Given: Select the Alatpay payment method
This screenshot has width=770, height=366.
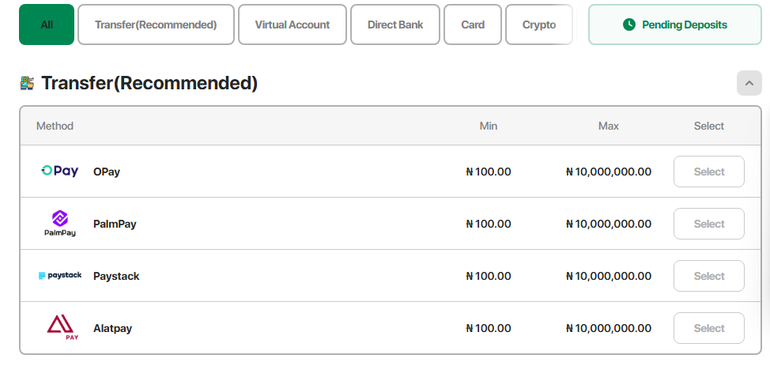Looking at the screenshot, I should point(709,328).
